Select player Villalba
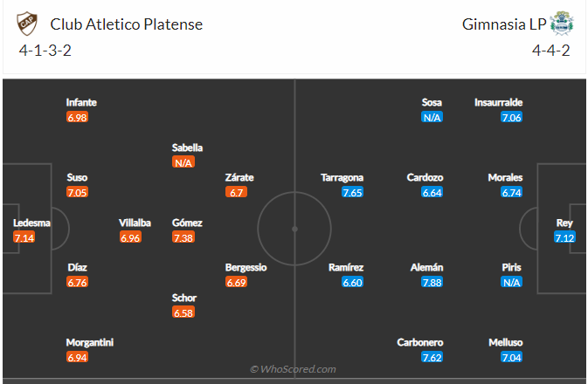The height and width of the screenshot is (384, 588). coord(135,223)
